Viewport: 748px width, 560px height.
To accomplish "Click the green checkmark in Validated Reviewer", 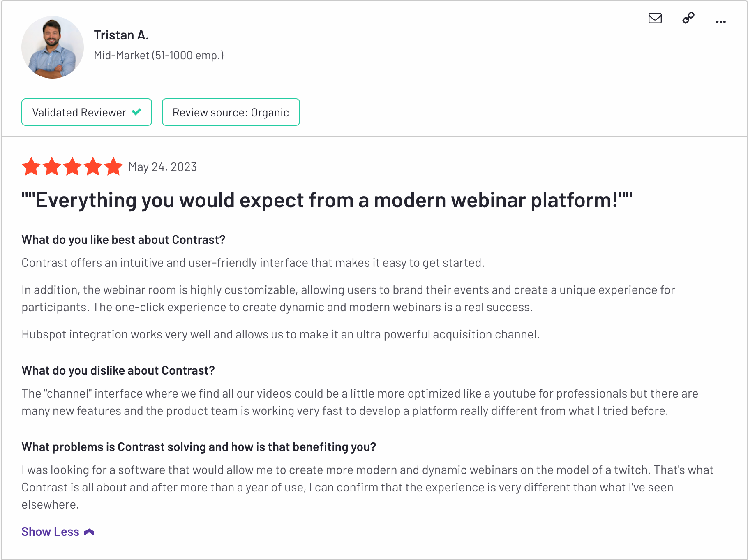I will 137,112.
